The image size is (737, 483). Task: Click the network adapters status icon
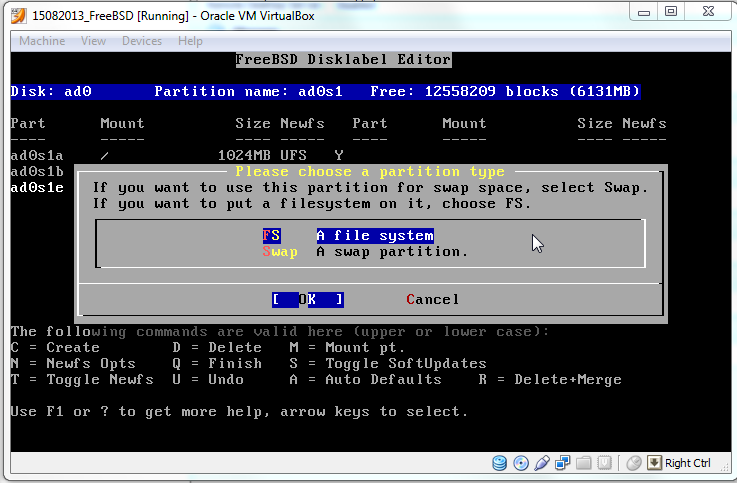tap(562, 463)
